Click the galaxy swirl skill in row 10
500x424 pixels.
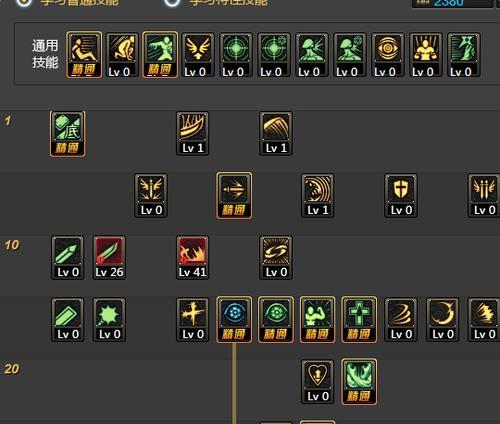coord(276,257)
